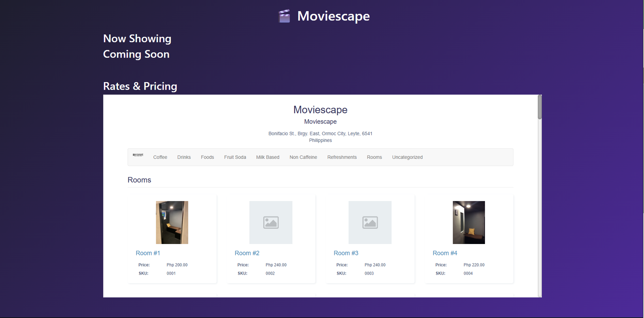Click the Room #2 Php 240.00 price
The image size is (644, 318).
pos(276,265)
